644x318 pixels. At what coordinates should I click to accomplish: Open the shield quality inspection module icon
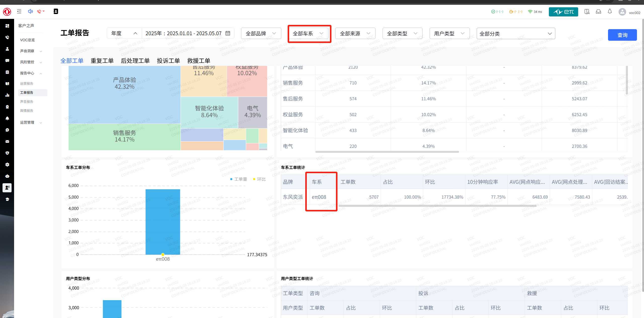(x=7, y=153)
